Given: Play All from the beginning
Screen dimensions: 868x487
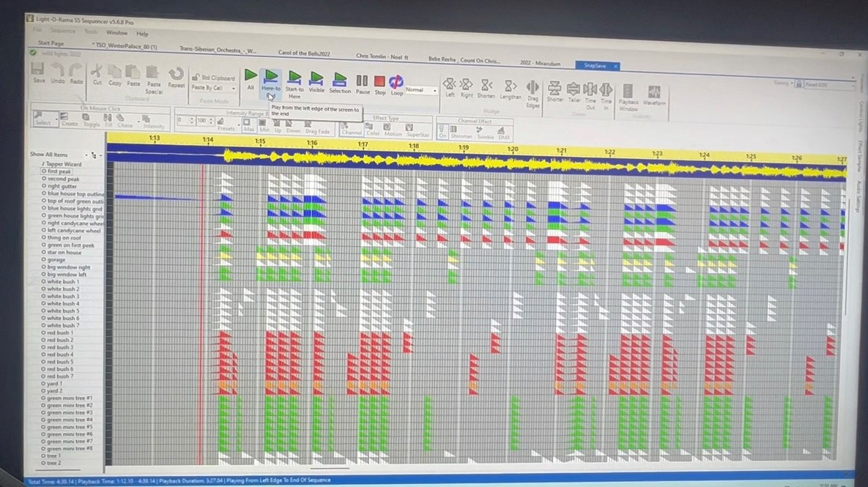Looking at the screenshot, I should (x=251, y=79).
